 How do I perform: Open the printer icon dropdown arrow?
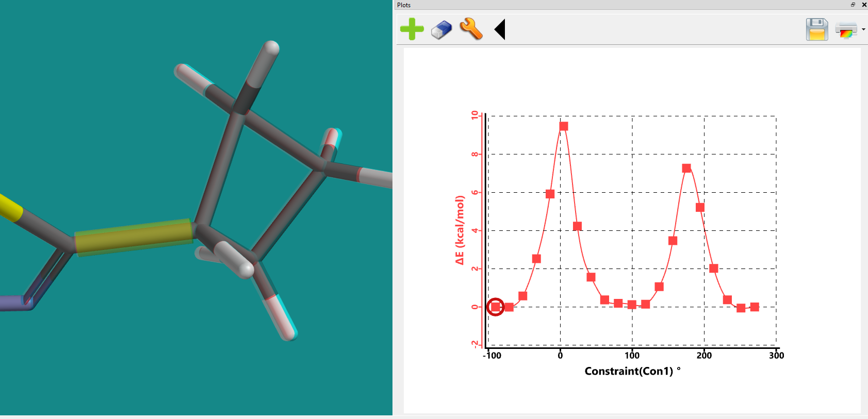[863, 29]
